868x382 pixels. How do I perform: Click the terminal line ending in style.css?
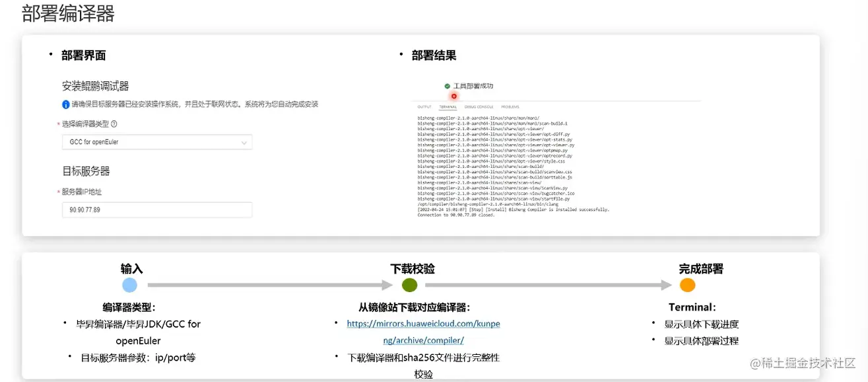[491, 161]
